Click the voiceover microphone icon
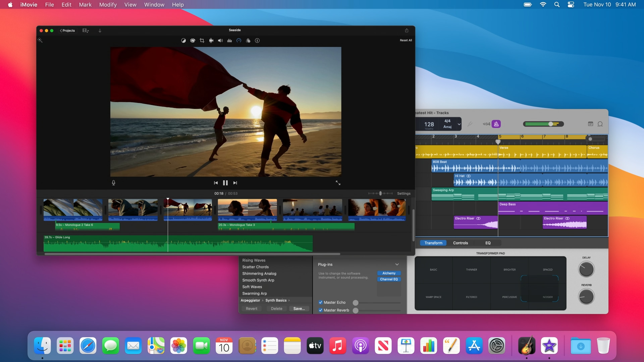The image size is (644, 362). pyautogui.click(x=113, y=183)
